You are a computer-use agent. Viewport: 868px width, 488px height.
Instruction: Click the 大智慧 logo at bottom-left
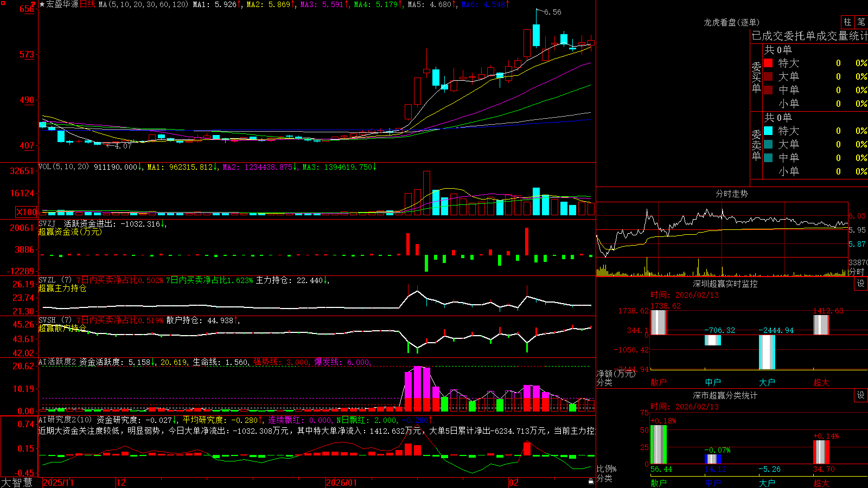click(17, 482)
